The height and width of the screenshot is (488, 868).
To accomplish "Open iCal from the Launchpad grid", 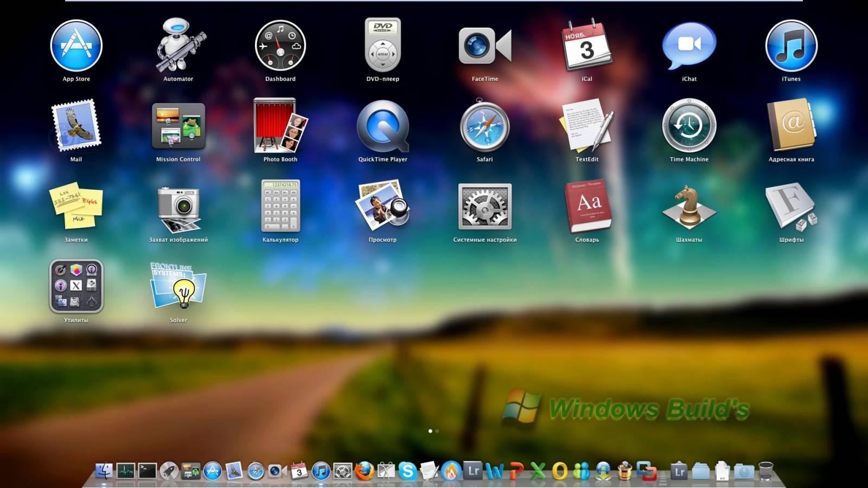I will (587, 46).
